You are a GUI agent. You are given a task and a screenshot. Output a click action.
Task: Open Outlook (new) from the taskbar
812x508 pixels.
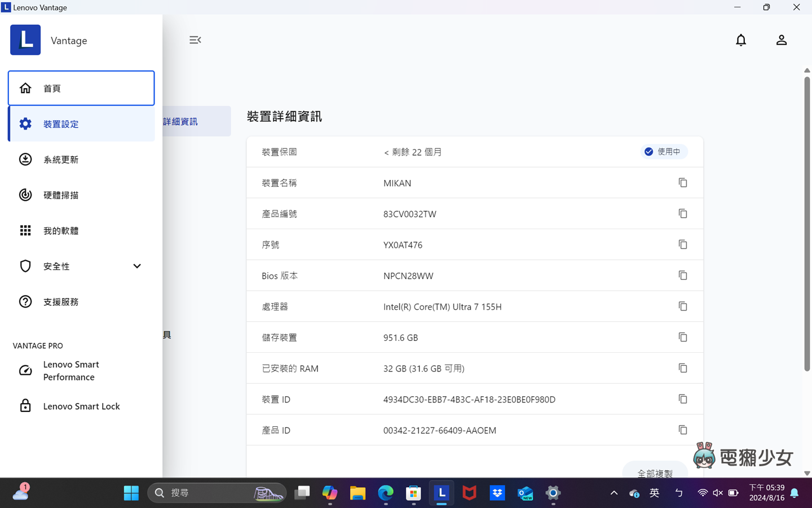point(525,493)
